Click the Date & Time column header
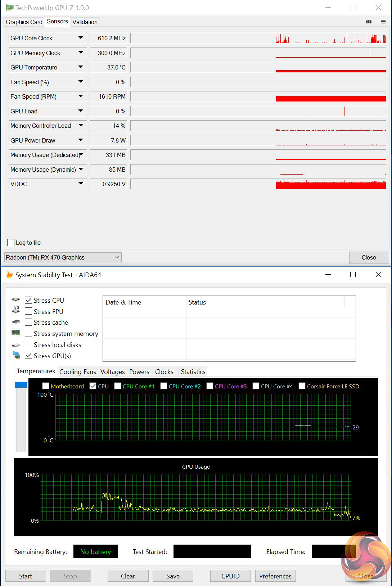 coord(145,302)
